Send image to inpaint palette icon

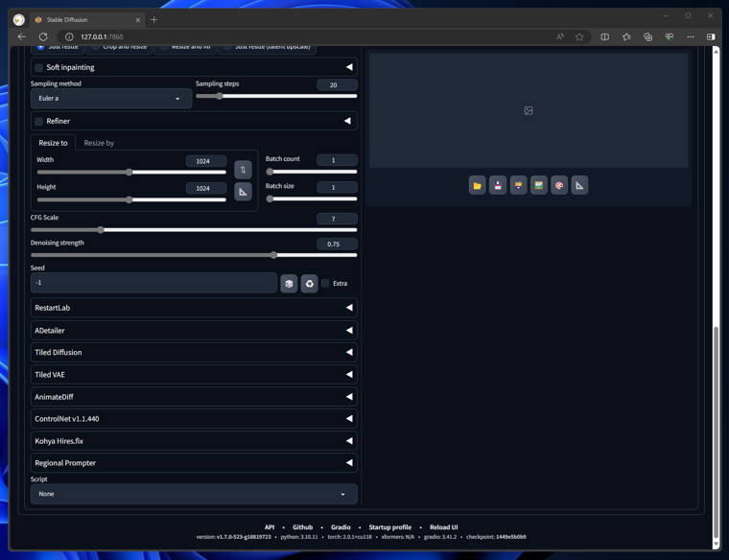click(559, 185)
